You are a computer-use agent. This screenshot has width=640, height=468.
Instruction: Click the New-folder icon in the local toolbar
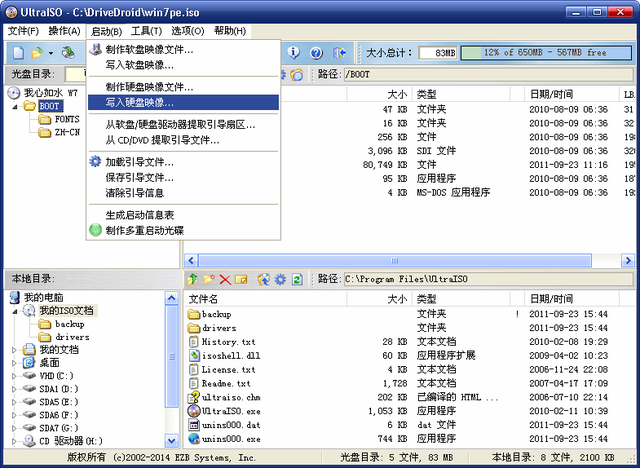tap(209, 279)
